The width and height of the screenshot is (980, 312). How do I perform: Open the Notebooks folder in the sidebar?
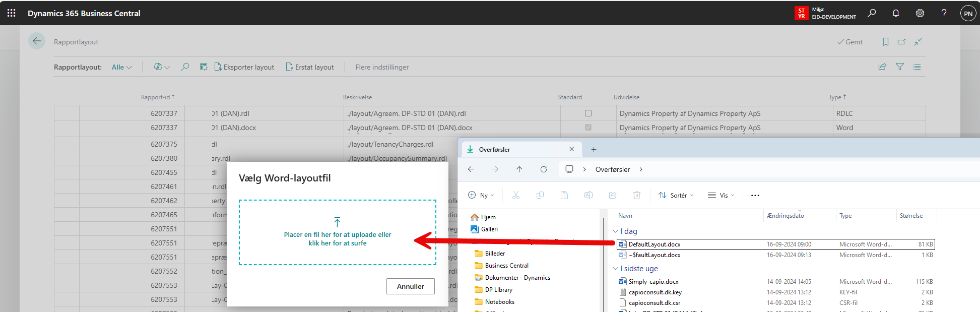[x=495, y=302]
